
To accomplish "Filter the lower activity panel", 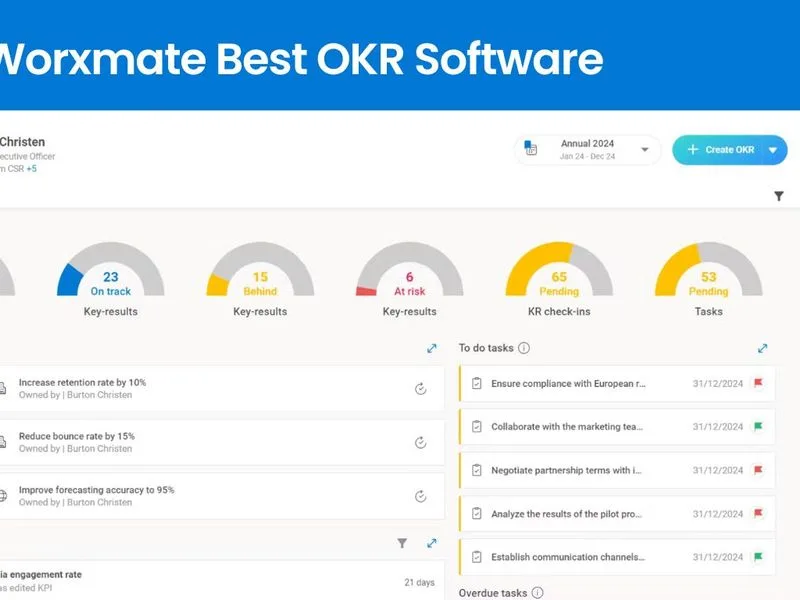I will coord(402,543).
